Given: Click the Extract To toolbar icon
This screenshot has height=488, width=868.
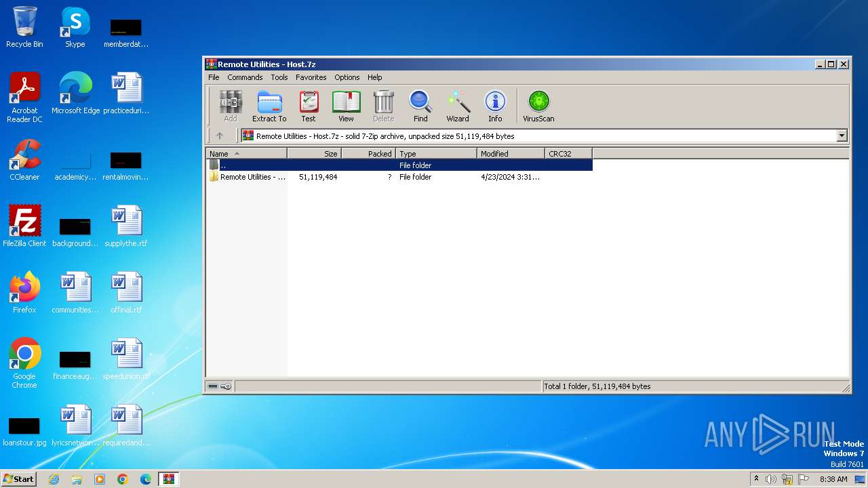Looking at the screenshot, I should [269, 106].
